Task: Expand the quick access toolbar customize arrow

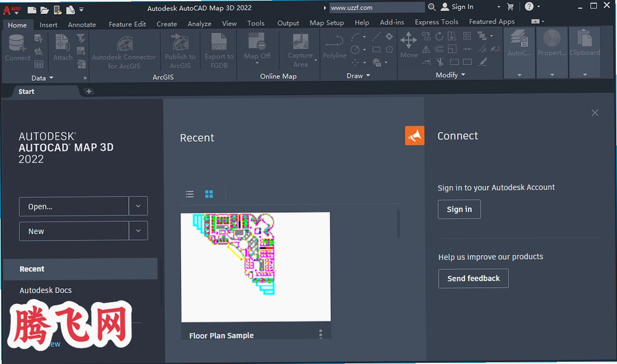Action: pyautogui.click(x=81, y=9)
